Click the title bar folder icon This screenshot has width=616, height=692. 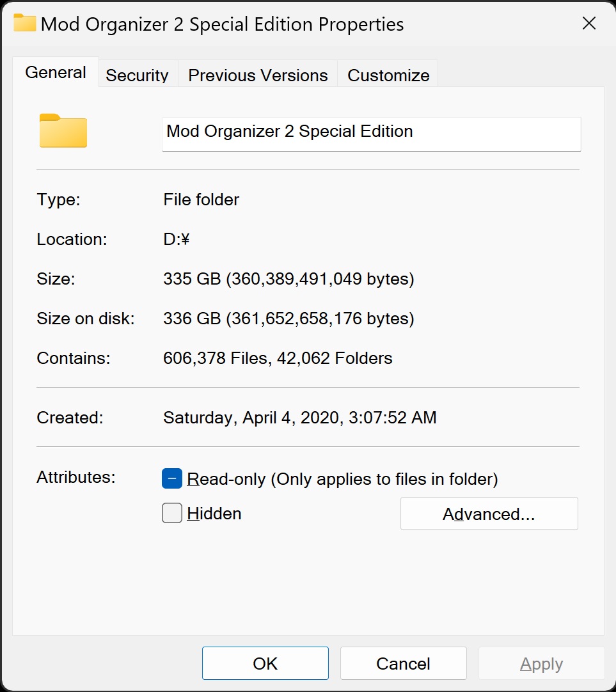pyautogui.click(x=25, y=23)
